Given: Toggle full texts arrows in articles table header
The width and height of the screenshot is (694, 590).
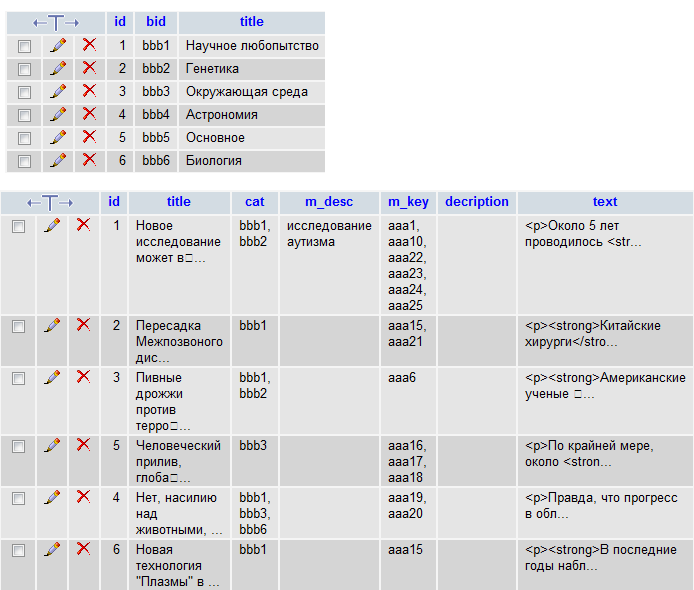Looking at the screenshot, I should coord(50,203).
